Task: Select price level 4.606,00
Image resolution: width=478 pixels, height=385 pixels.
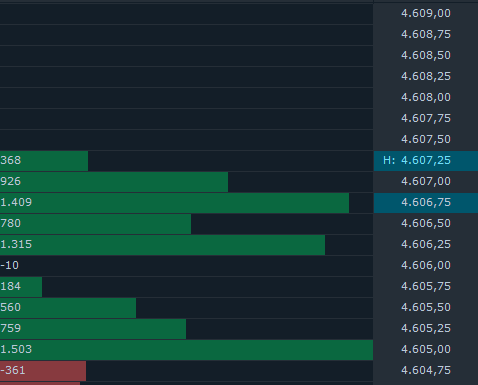Action: point(426,266)
